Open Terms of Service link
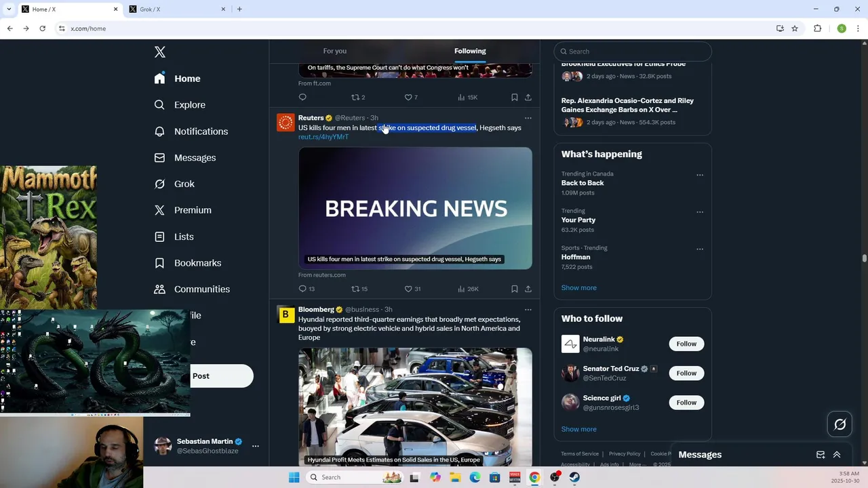The width and height of the screenshot is (868, 488). click(x=580, y=454)
